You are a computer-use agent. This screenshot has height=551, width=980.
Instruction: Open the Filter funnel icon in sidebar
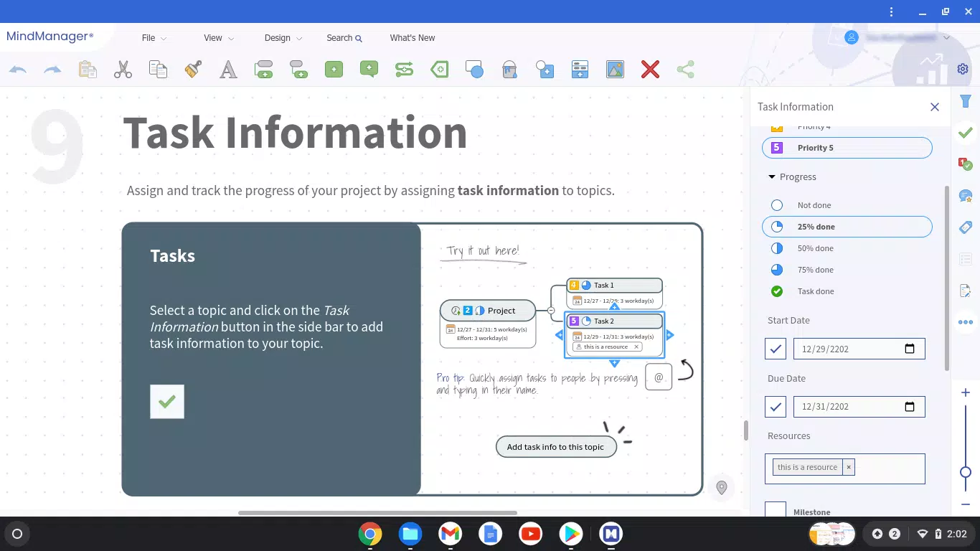point(966,101)
